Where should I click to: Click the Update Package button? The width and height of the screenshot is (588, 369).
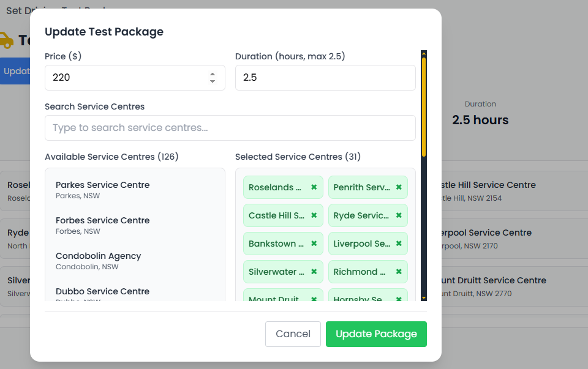click(376, 334)
